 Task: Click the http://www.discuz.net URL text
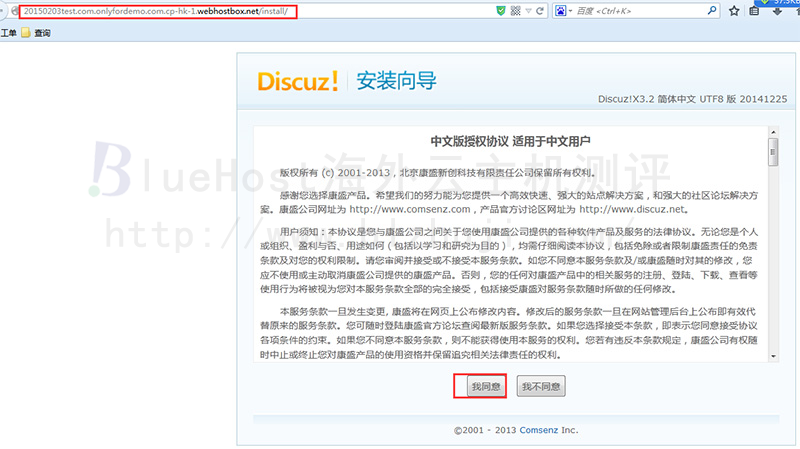click(632, 209)
